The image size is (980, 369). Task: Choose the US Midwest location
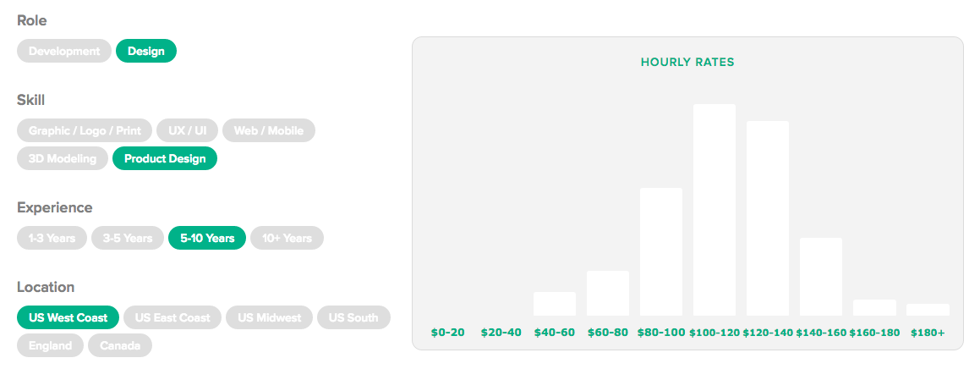click(x=270, y=317)
